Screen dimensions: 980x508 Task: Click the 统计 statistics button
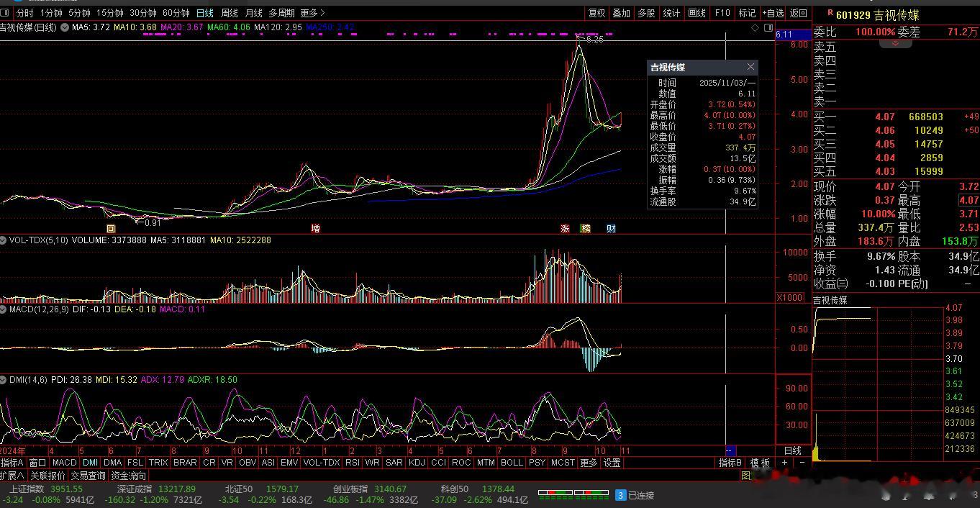pos(671,13)
